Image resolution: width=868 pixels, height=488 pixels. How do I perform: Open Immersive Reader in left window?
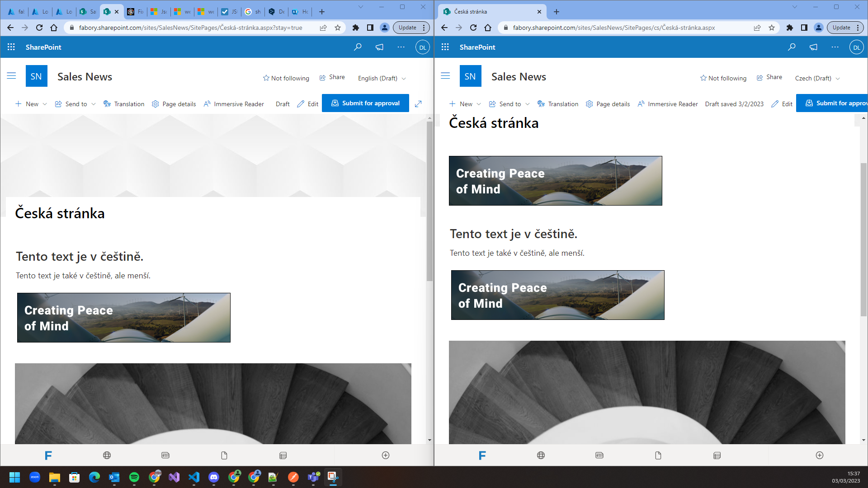point(234,104)
